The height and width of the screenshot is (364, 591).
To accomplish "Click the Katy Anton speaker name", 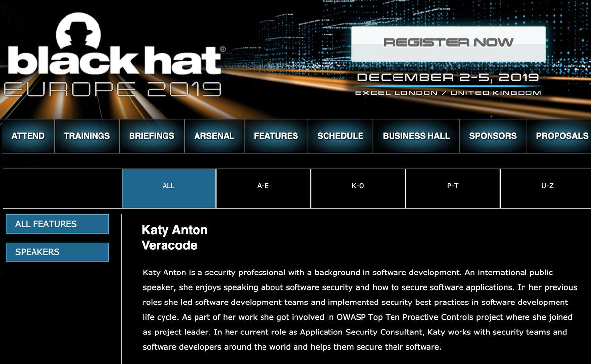I will coord(175,230).
